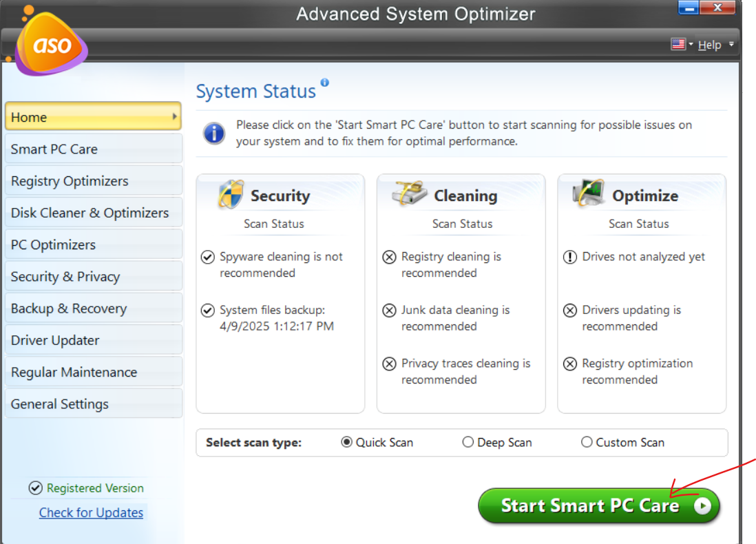Click the blue information icon beside instructions
The width and height of the screenshot is (756, 544).
(214, 133)
